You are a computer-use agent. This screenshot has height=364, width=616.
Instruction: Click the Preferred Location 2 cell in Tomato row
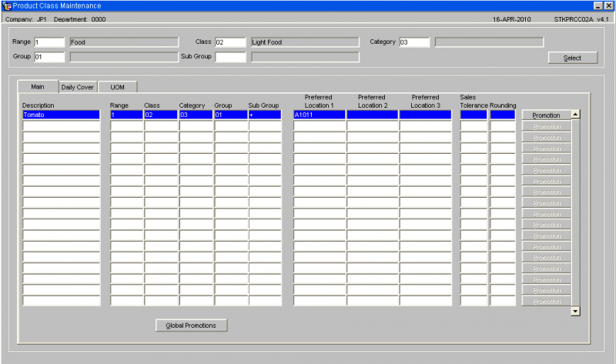373,115
